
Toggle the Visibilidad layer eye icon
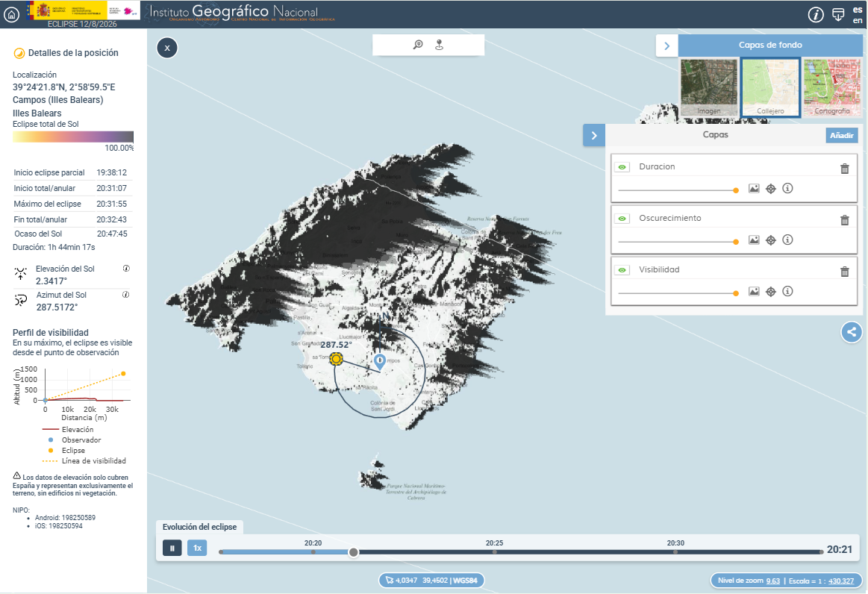click(x=622, y=270)
